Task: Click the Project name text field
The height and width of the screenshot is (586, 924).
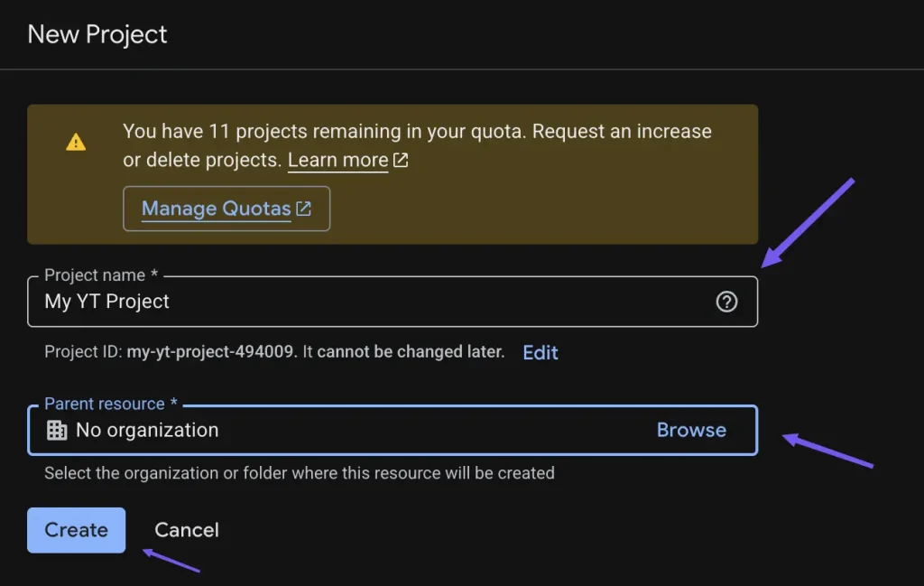Action: (393, 302)
